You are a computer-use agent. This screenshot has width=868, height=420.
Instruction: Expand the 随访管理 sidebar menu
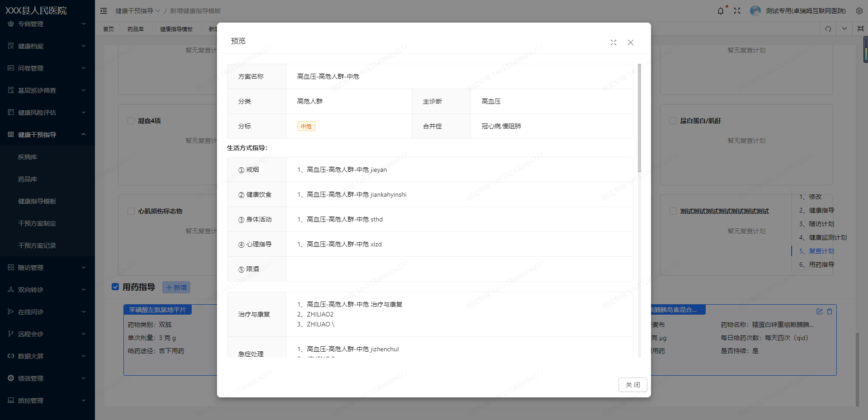point(47,268)
